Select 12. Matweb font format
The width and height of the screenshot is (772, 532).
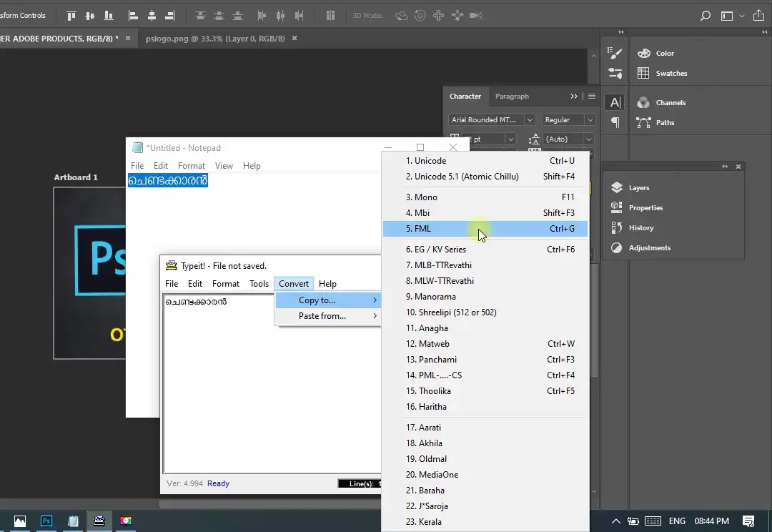485,344
